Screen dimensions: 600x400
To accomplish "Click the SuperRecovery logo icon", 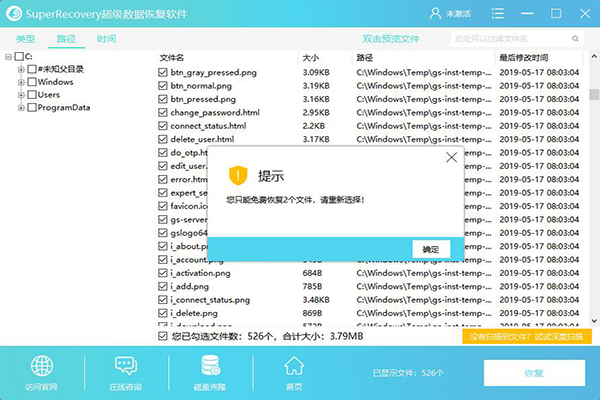I will coord(14,14).
